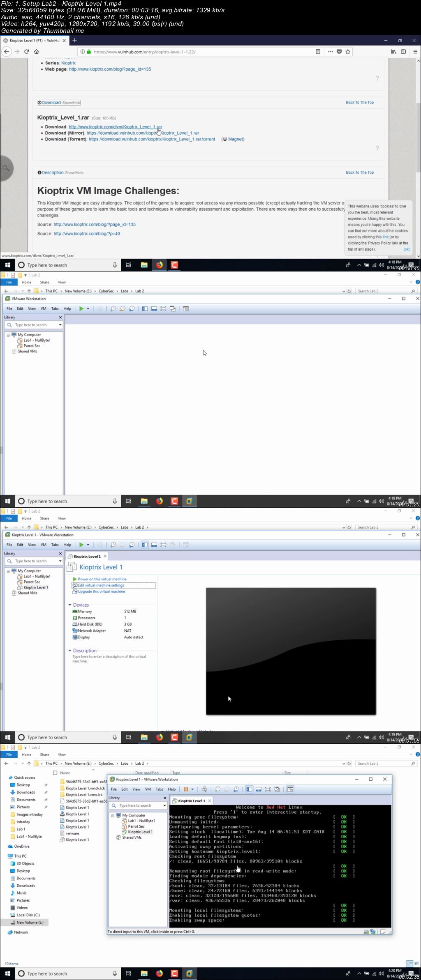Open power dropdown arrow in empty VMware frame
The image size is (421, 980).
coord(88,308)
